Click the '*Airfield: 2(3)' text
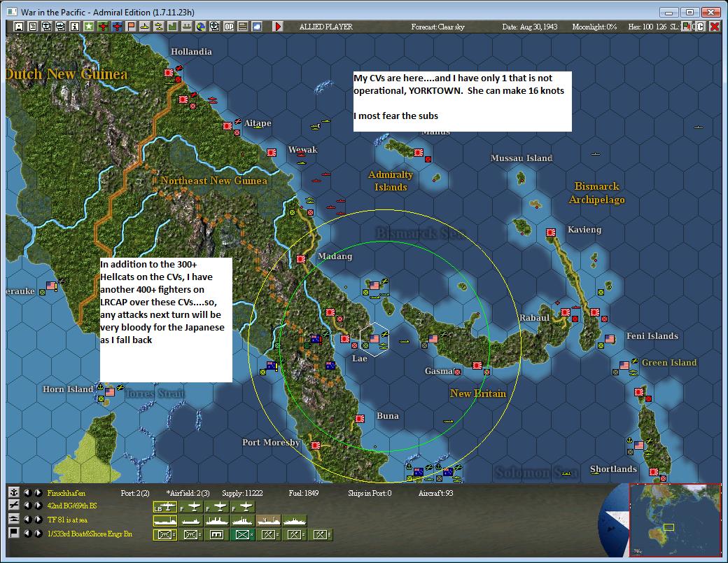Screen dimensions: 728x563 pos(188,493)
